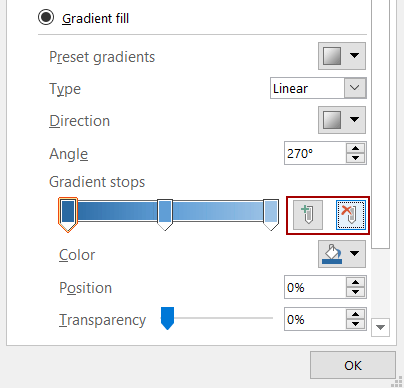Increase Transparency using the up arrow
Viewport: 404px width, 388px height.
tap(356, 314)
